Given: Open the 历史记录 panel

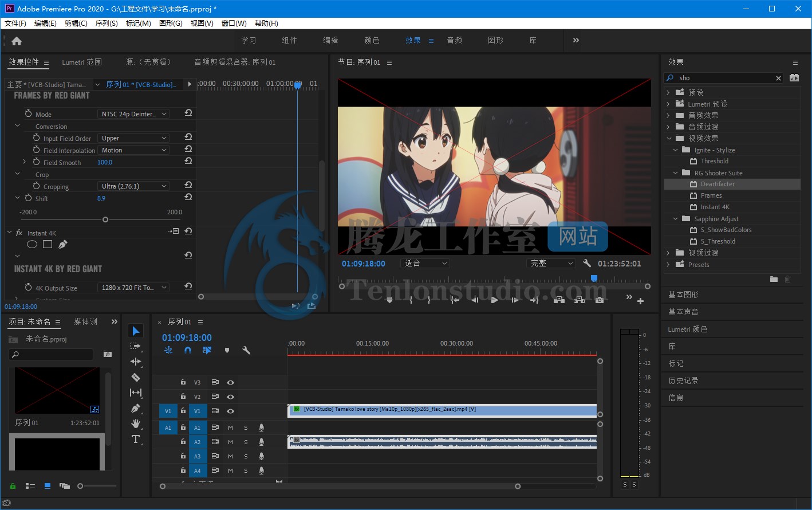Looking at the screenshot, I should tap(683, 380).
